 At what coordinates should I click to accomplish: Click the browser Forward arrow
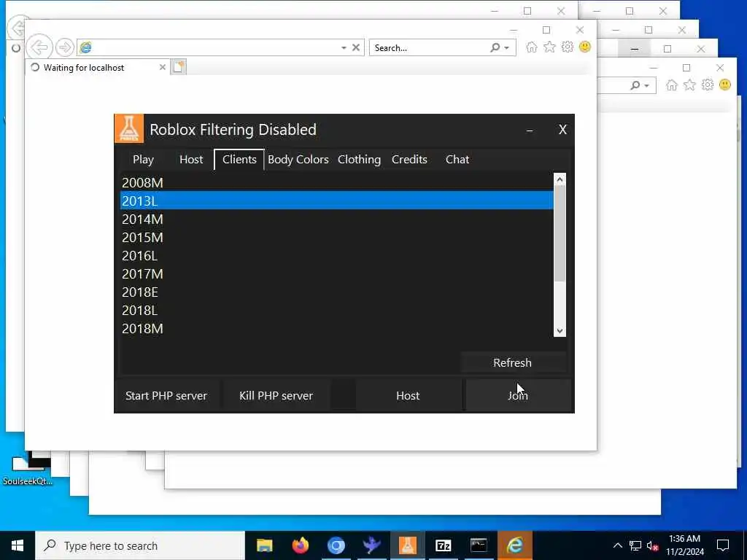click(x=64, y=47)
